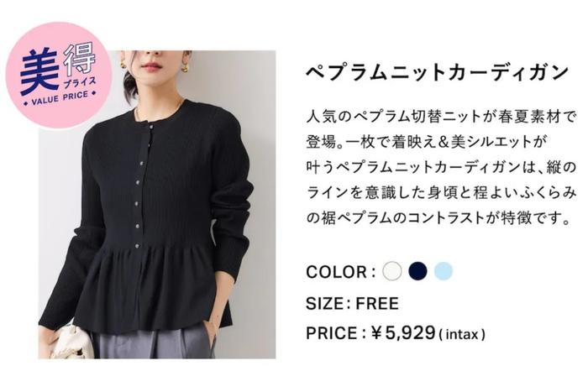Viewport: 588px width, 392px height.
Task: Click the プライス text inside the badge
Action: tap(79, 82)
